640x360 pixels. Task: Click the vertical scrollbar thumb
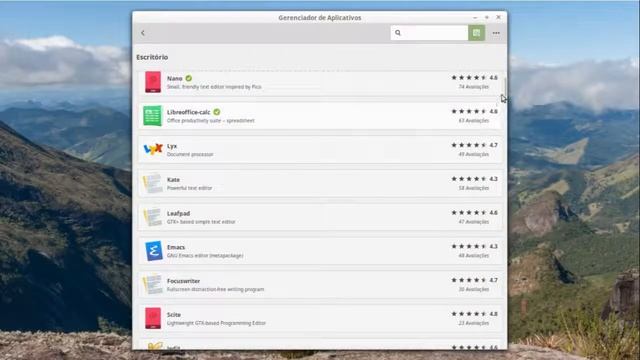click(505, 87)
